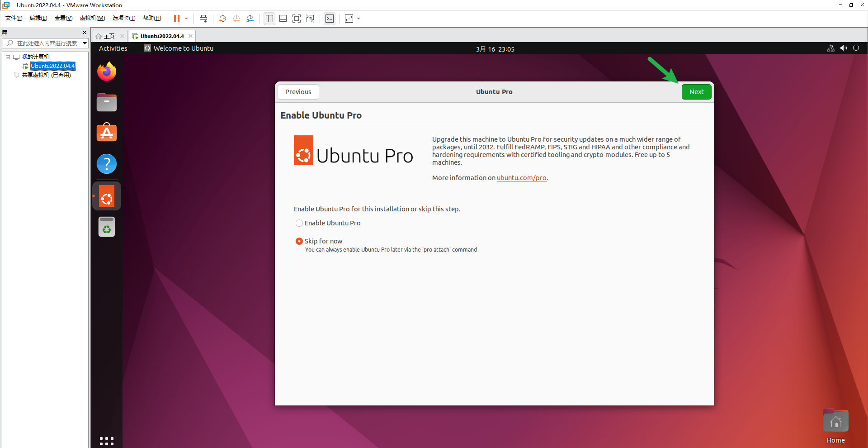Image resolution: width=868 pixels, height=448 pixels.
Task: Select Ubuntu2022.04.4 in the library tree
Action: click(x=52, y=66)
